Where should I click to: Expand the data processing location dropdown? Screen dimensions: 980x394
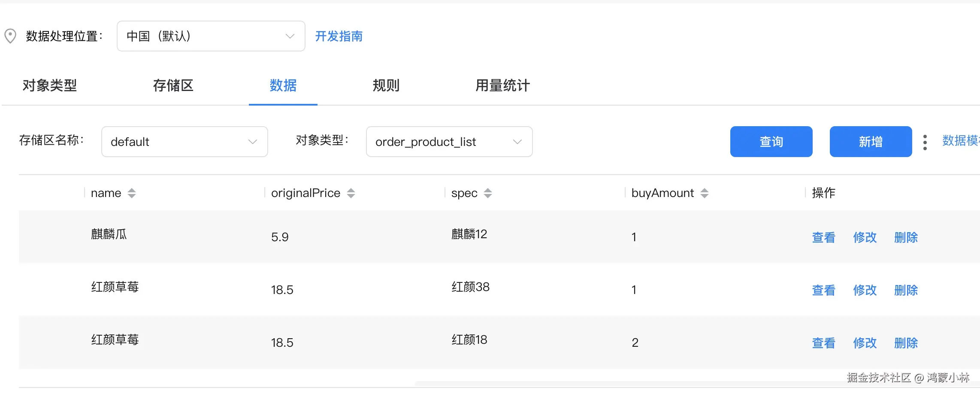click(x=211, y=36)
